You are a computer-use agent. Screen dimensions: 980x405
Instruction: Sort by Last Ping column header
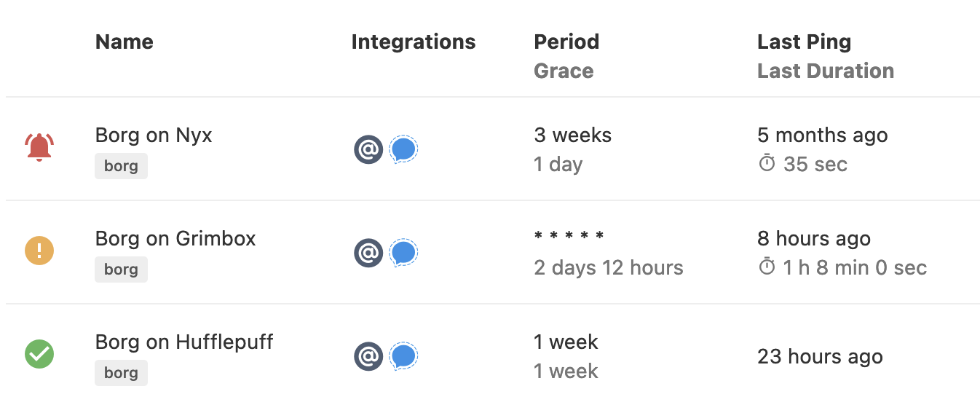click(x=804, y=42)
